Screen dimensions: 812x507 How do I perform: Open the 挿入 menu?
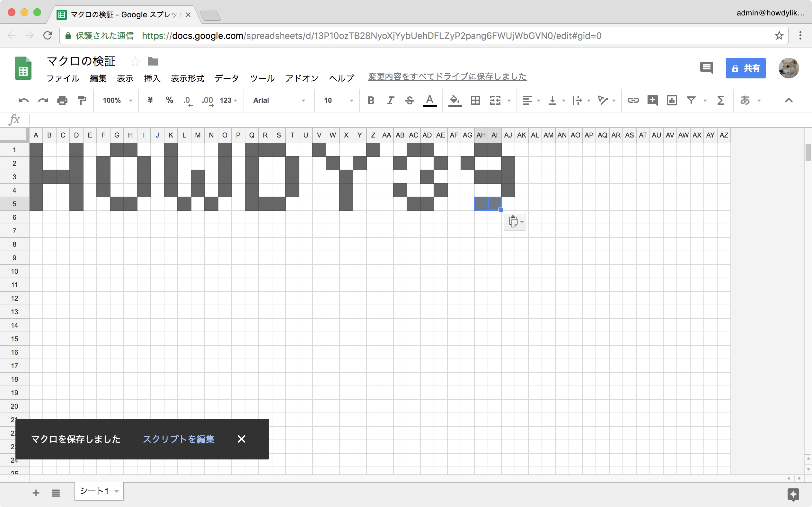(x=152, y=78)
